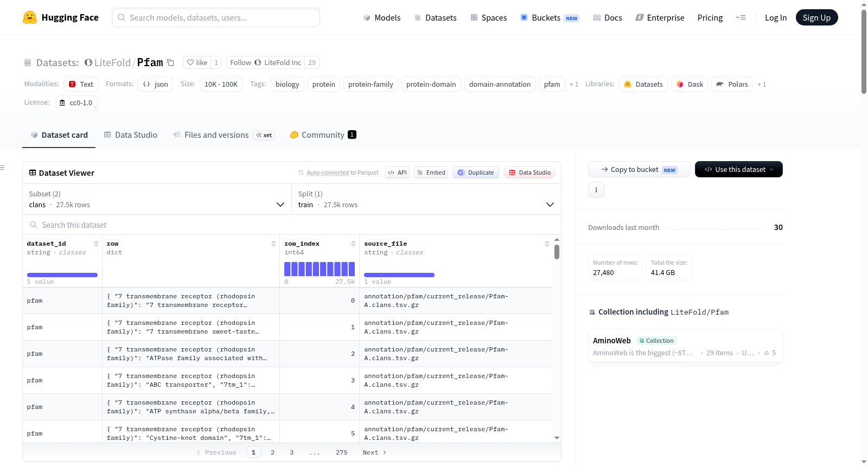Go to page 3 of the table
Viewport: 868px width, 467px height.
pos(291,452)
